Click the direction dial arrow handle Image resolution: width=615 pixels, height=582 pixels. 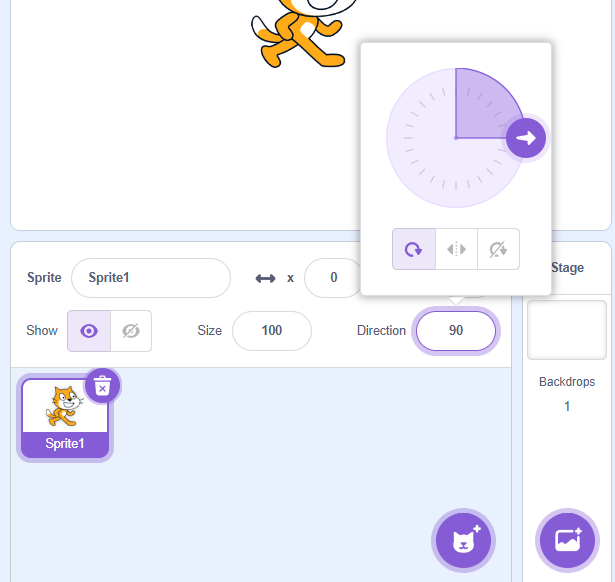click(x=526, y=138)
